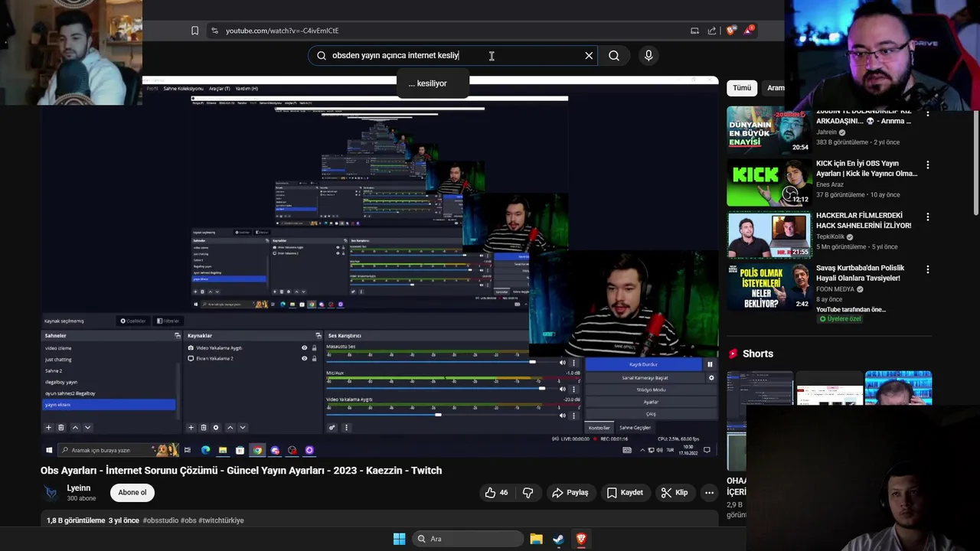Open Video Yakalama Aygıtı audio three-dot menu
This screenshot has height=551, width=980.
(x=573, y=416)
